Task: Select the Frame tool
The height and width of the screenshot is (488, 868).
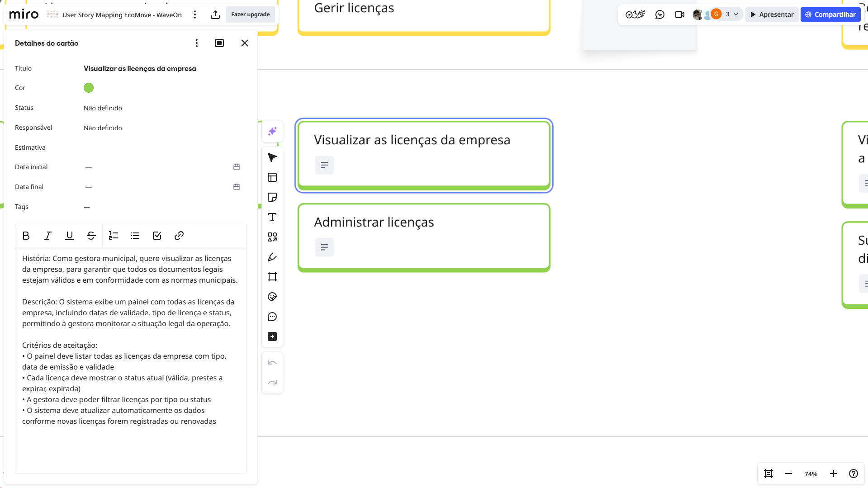Action: [272, 277]
